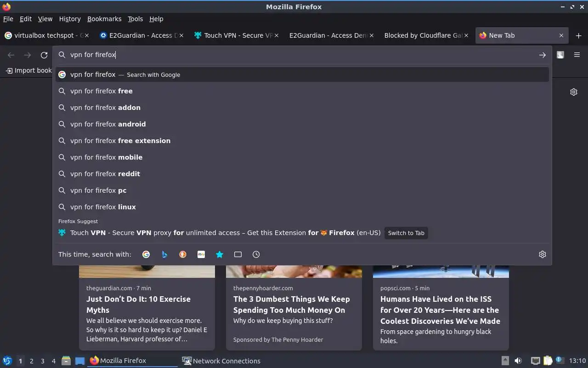
Task: Select suggestion 'vpn for firefox mobile'
Action: coord(302,157)
